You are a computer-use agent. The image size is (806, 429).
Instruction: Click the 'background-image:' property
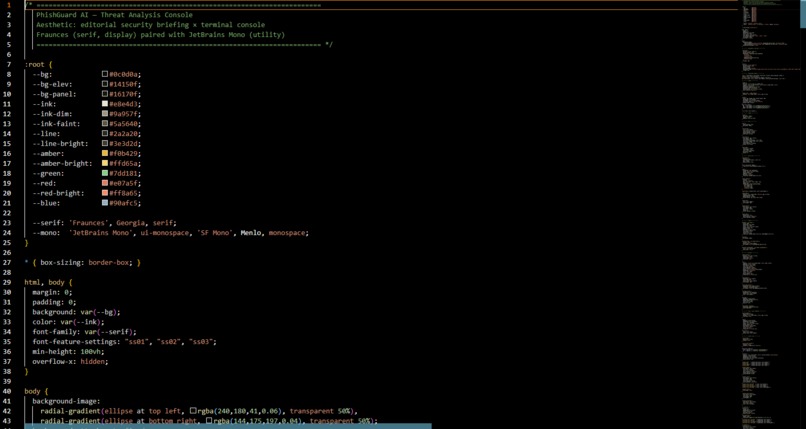tap(66, 401)
